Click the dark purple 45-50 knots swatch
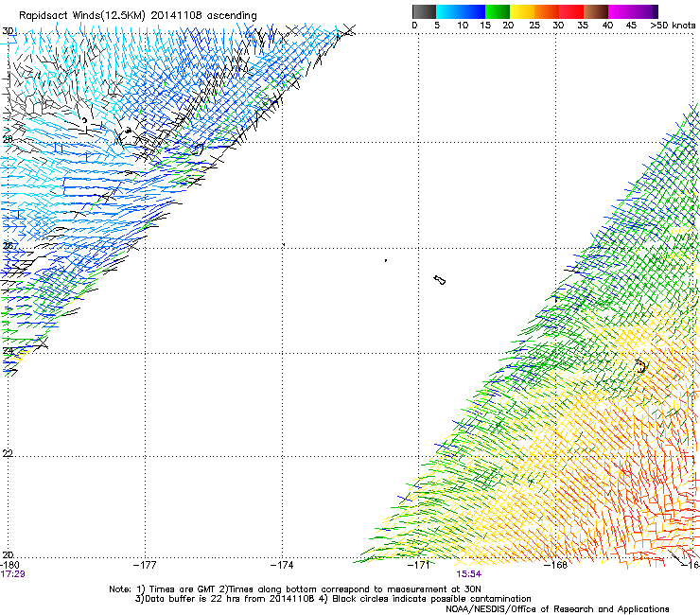 (645, 11)
